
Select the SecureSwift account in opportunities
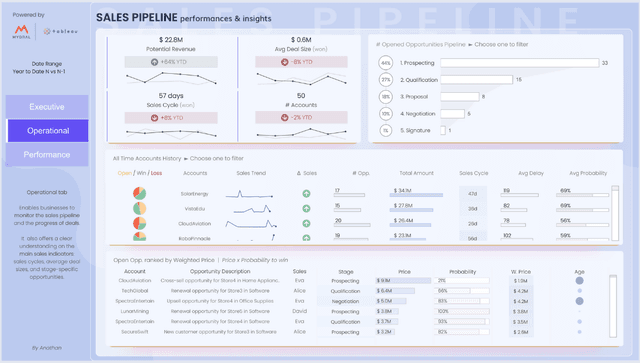(135, 332)
